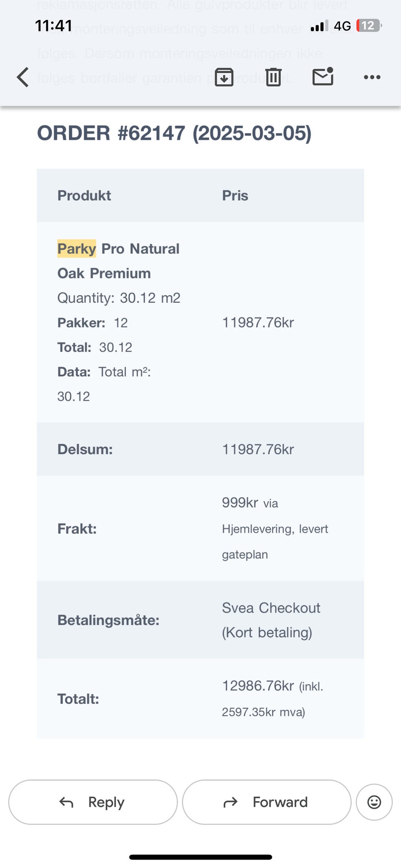Viewport: 401px width, 868px height.
Task: Select the ORDER #62147 heading
Action: pyautogui.click(x=174, y=133)
